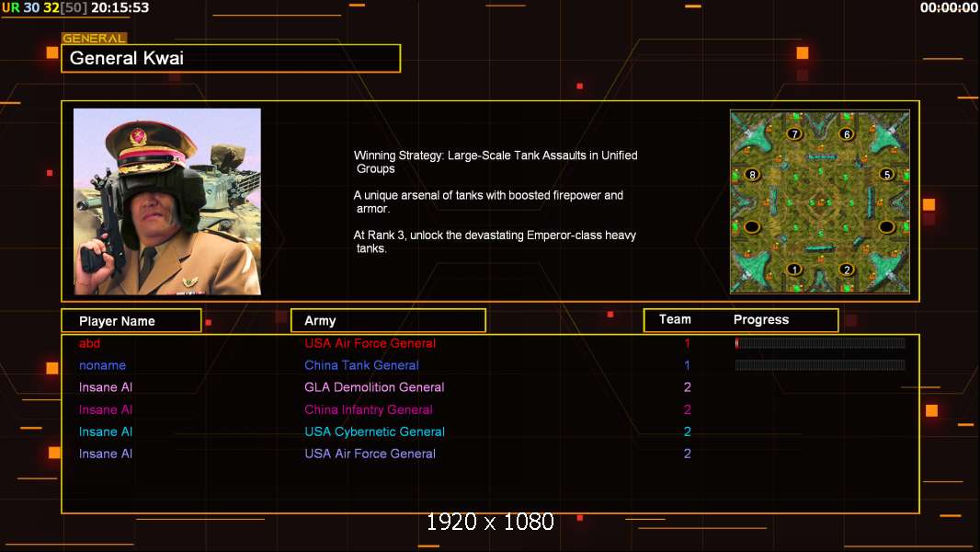
Task: Click the Player Name column header
Action: pos(131,321)
